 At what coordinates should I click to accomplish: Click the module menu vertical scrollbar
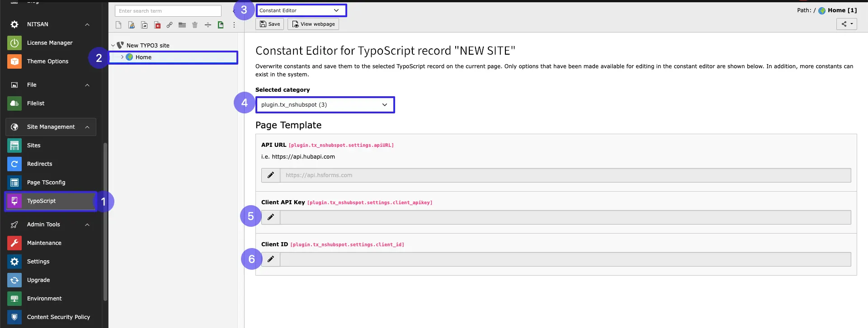pyautogui.click(x=105, y=221)
